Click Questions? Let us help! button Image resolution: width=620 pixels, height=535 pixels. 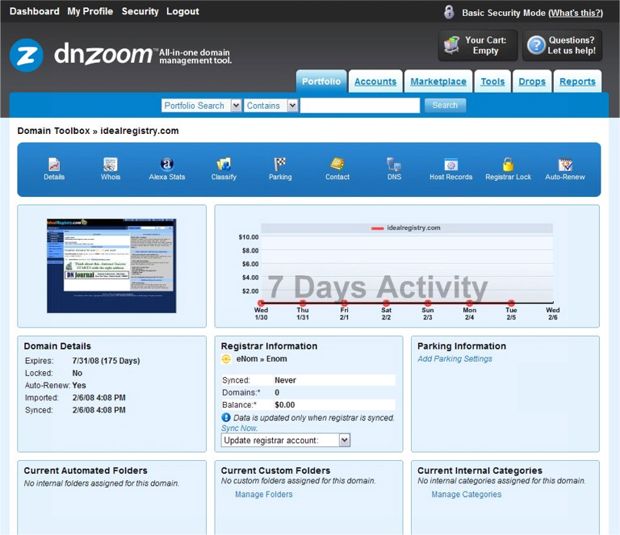pos(562,45)
